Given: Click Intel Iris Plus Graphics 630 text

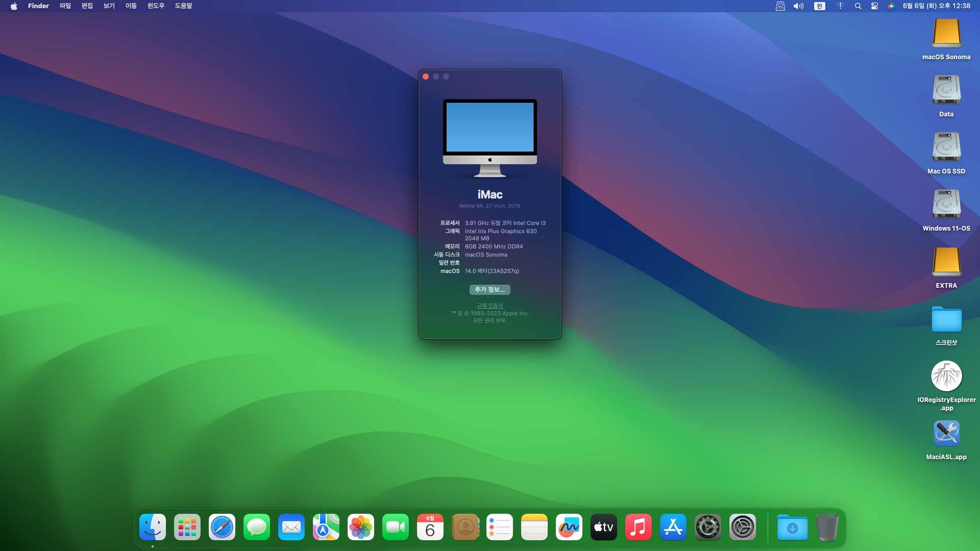Looking at the screenshot, I should [x=501, y=232].
